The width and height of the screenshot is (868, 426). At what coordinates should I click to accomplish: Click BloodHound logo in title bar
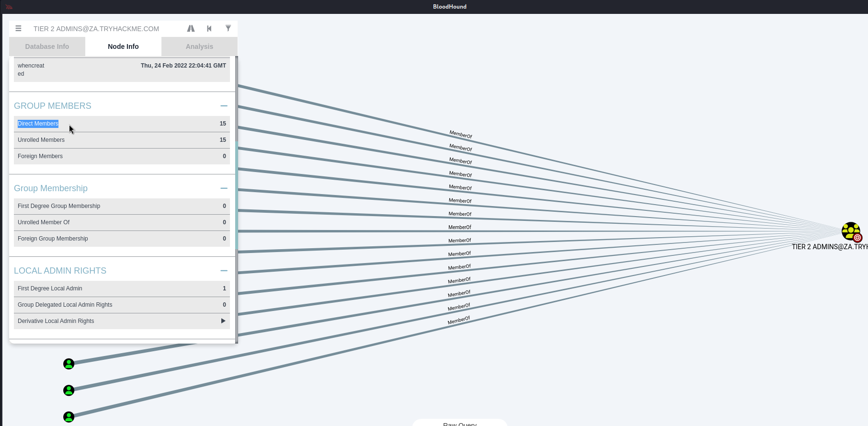tap(9, 7)
